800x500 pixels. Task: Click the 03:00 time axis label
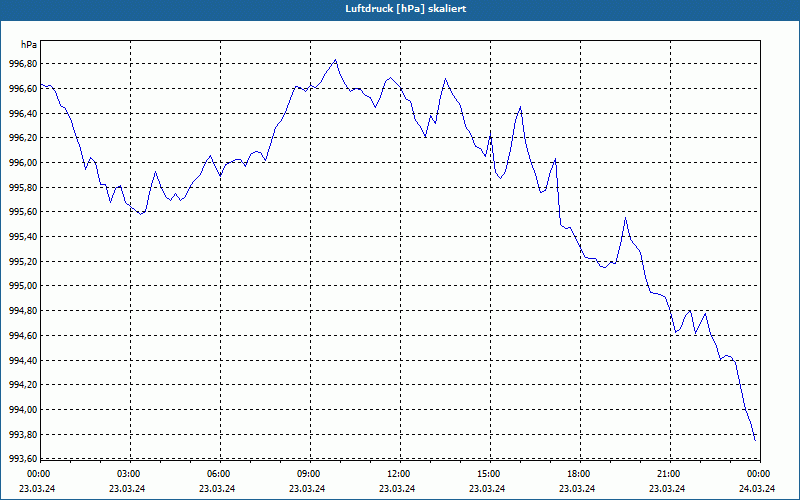click(x=129, y=473)
